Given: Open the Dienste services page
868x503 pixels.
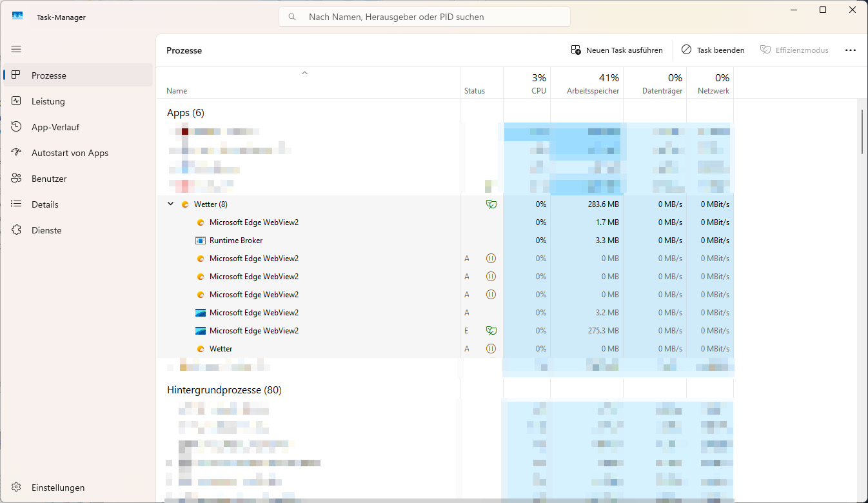Looking at the screenshot, I should coord(77,230).
